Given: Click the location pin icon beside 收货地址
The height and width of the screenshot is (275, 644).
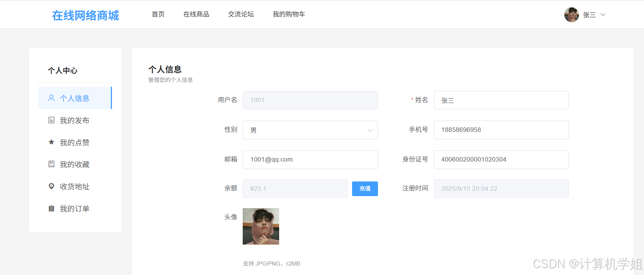Looking at the screenshot, I should click(51, 186).
